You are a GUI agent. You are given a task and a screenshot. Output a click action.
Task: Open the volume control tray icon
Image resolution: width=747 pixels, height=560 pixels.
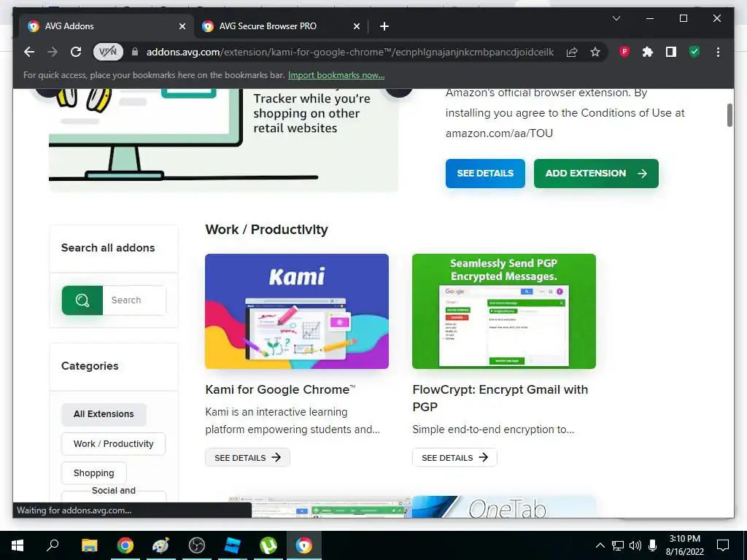(x=635, y=545)
